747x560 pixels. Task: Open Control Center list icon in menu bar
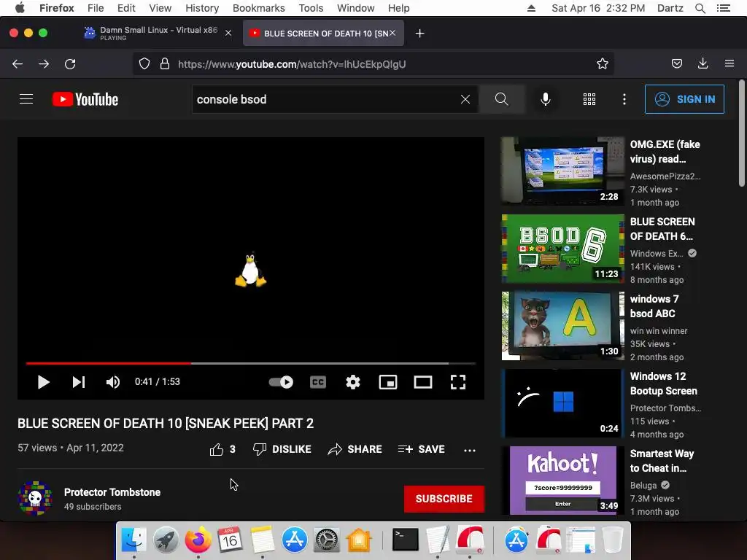click(x=724, y=8)
